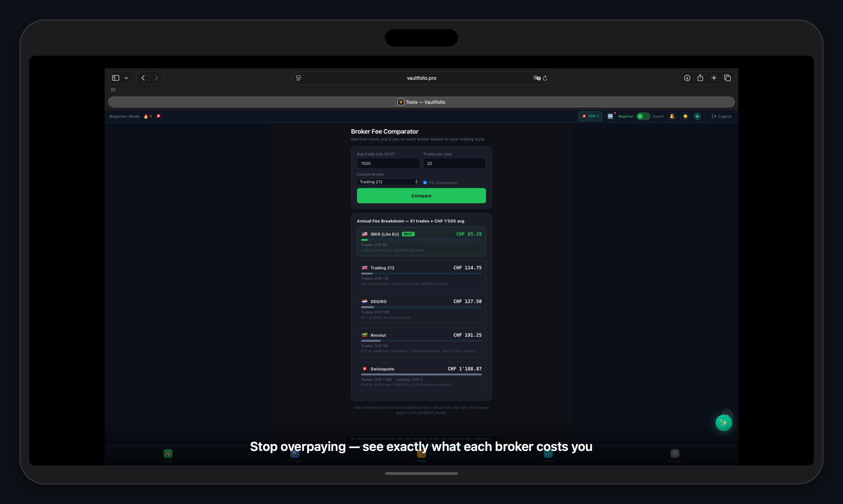Click the CHF 65.28 amount
This screenshot has height=504, width=843.
coord(469,234)
